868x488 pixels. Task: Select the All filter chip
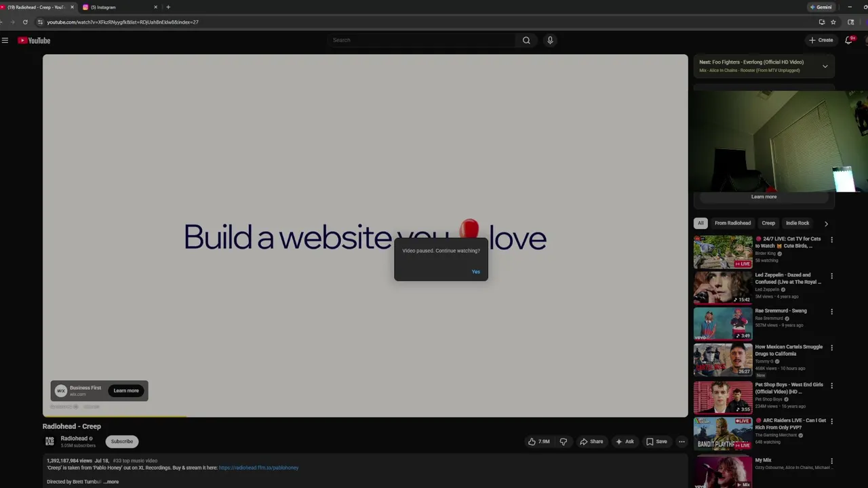click(x=701, y=223)
